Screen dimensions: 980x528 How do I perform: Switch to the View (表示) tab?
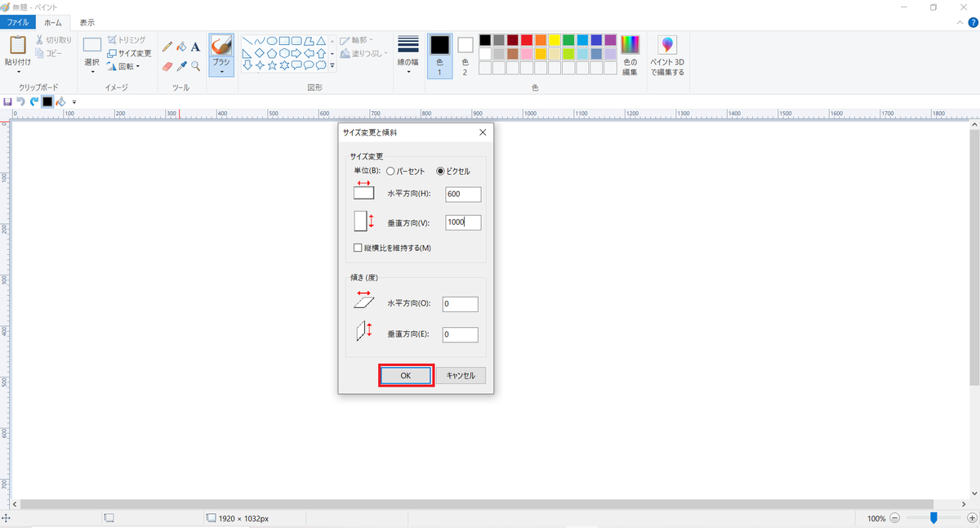point(87,23)
